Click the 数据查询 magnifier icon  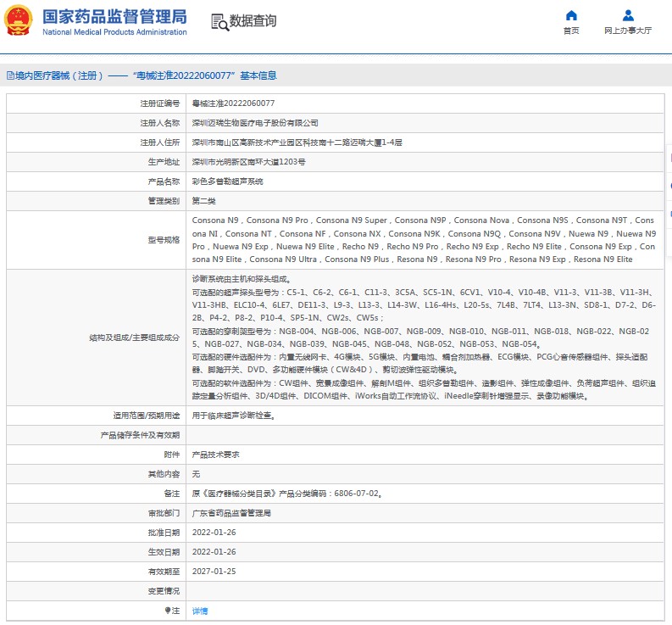pyautogui.click(x=219, y=22)
